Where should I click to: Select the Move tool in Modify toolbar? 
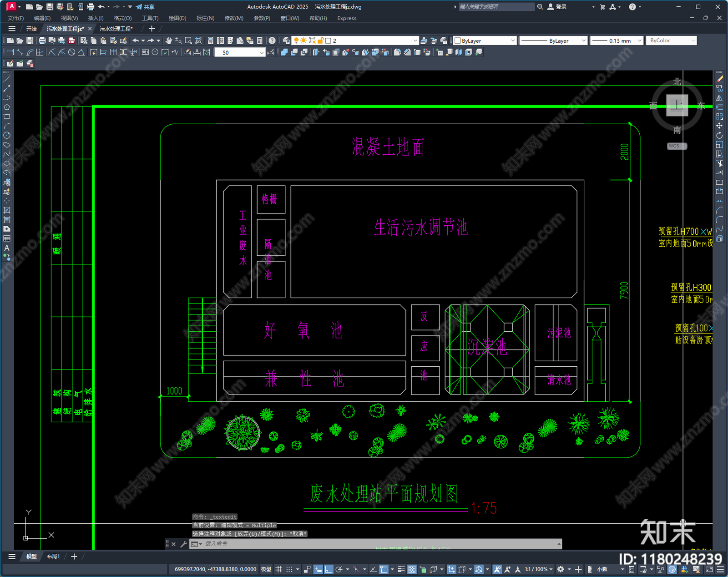point(719,126)
